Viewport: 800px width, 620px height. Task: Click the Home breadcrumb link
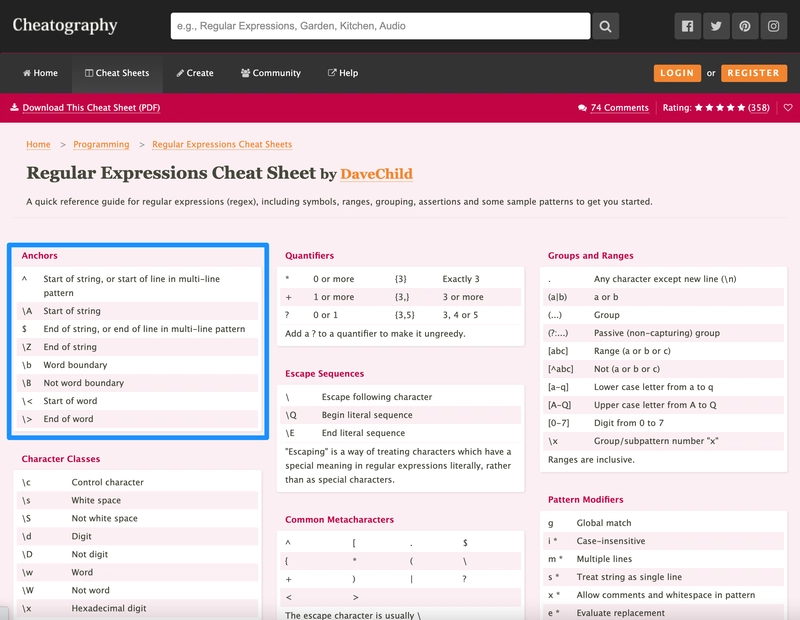[38, 144]
